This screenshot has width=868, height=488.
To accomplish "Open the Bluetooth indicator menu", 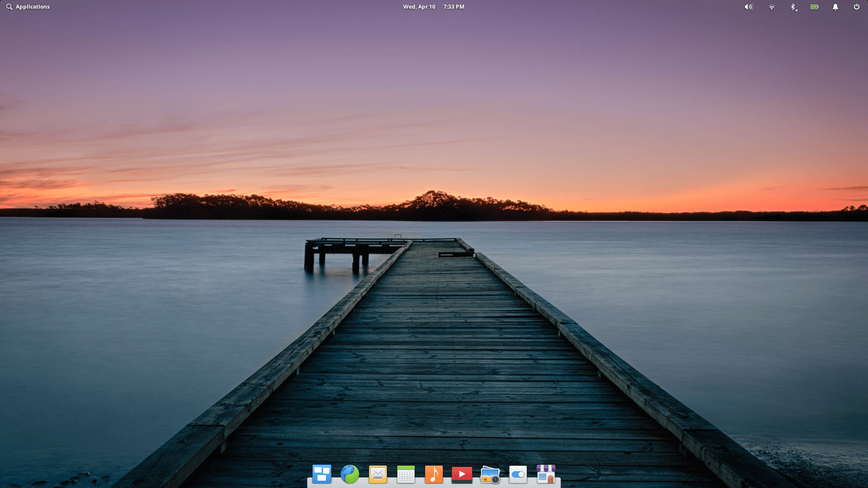I will (x=793, y=7).
